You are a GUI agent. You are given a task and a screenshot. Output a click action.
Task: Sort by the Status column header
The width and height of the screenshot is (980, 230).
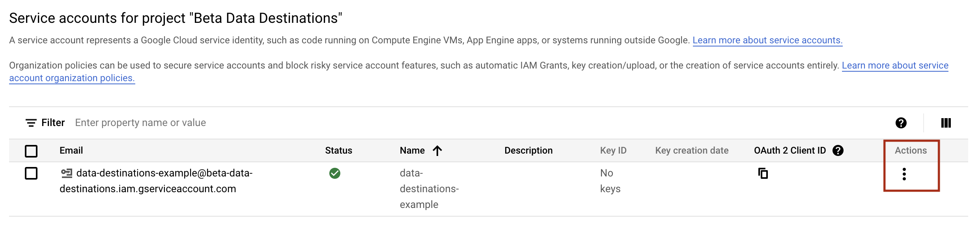coord(338,150)
